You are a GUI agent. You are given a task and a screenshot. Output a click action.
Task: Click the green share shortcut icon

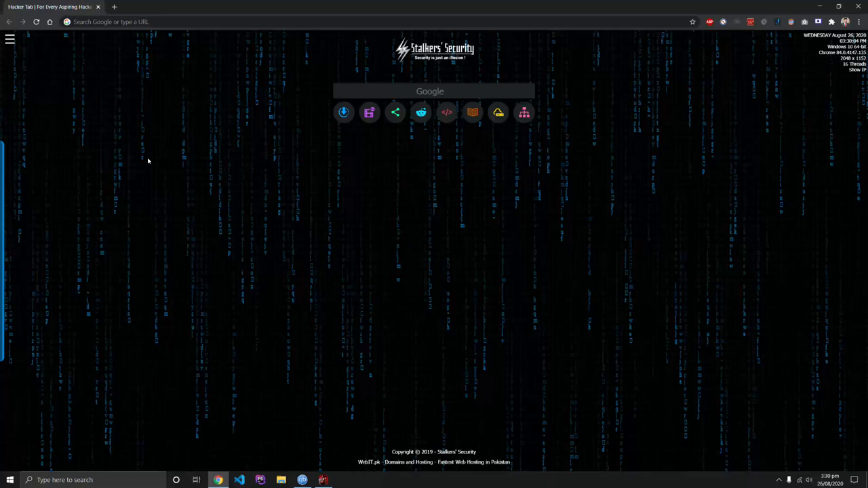click(x=395, y=113)
